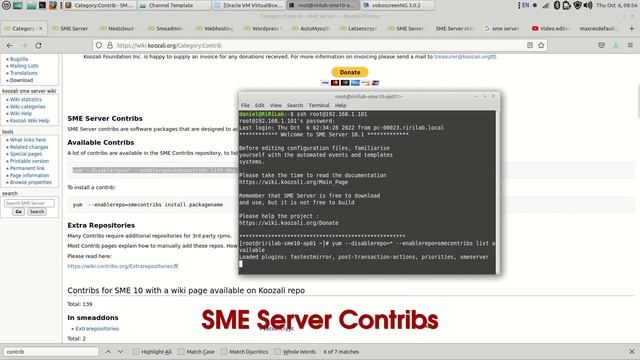Open Firefox downloads icon

616,45
